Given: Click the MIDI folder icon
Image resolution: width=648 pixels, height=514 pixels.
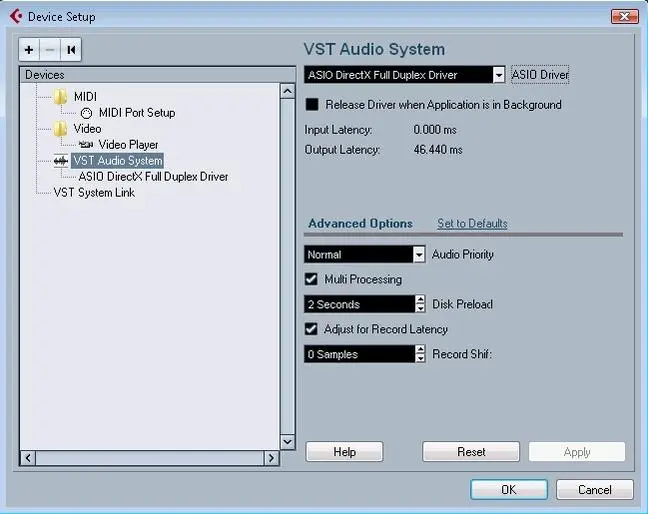Looking at the screenshot, I should (61, 97).
